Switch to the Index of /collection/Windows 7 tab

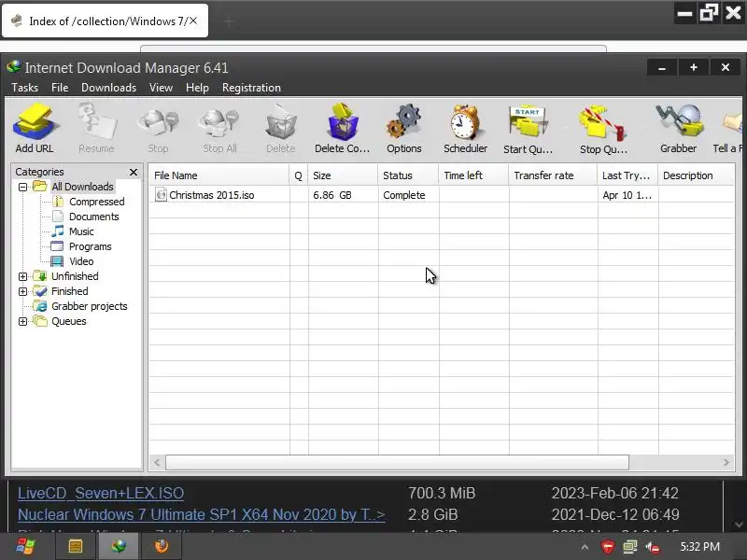click(x=105, y=21)
